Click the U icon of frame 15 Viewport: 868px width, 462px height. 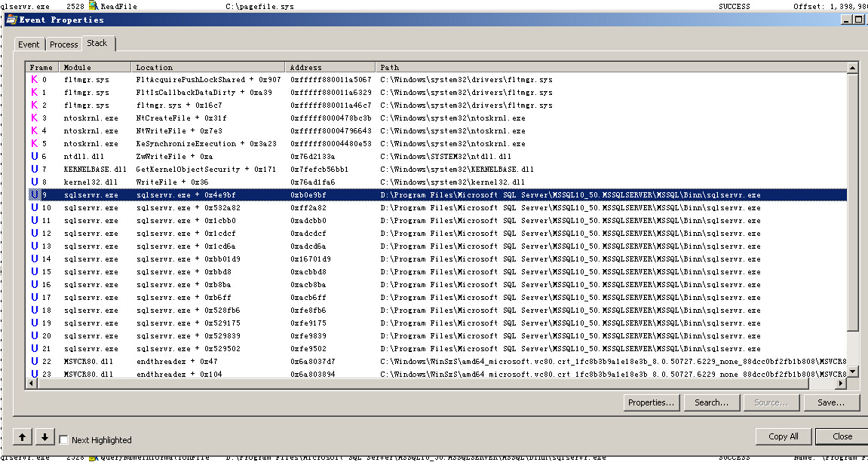pos(35,271)
